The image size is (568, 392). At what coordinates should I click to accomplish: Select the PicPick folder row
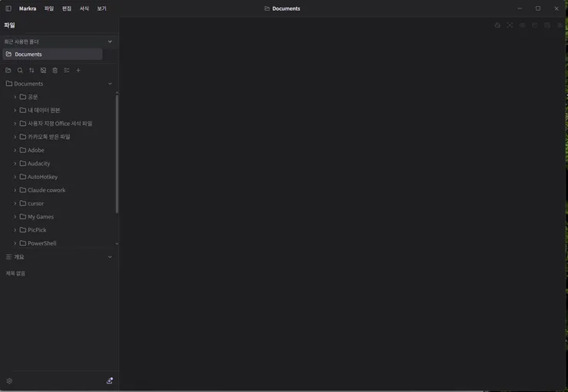click(x=58, y=230)
